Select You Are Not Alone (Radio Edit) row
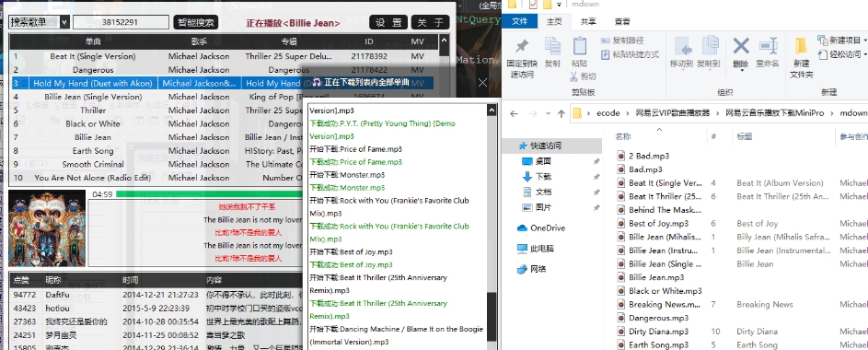 (x=224, y=178)
